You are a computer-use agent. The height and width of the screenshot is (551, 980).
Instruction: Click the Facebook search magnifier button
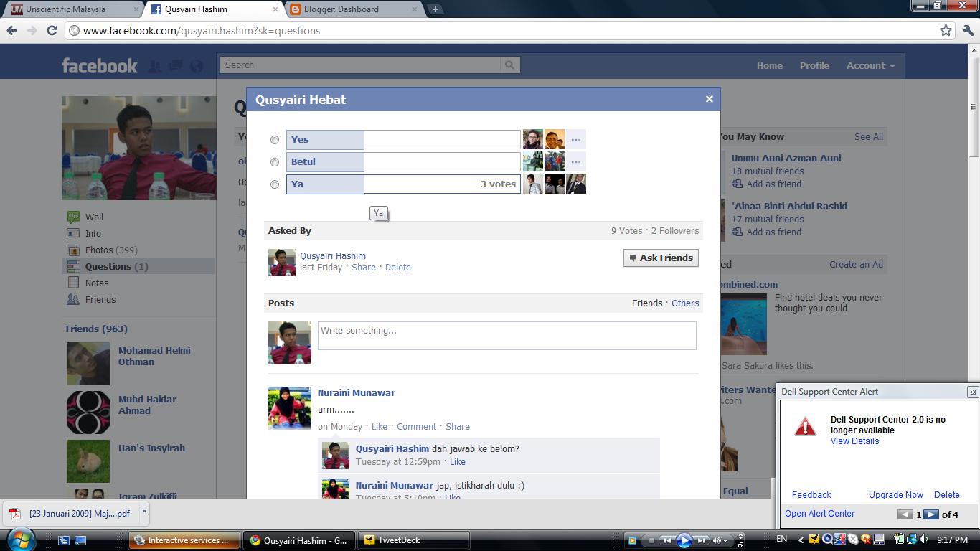(509, 65)
